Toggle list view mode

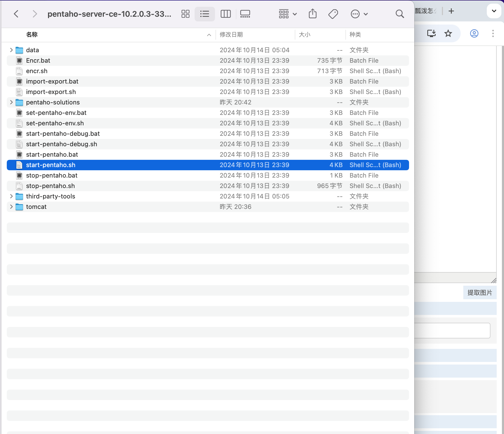[205, 14]
